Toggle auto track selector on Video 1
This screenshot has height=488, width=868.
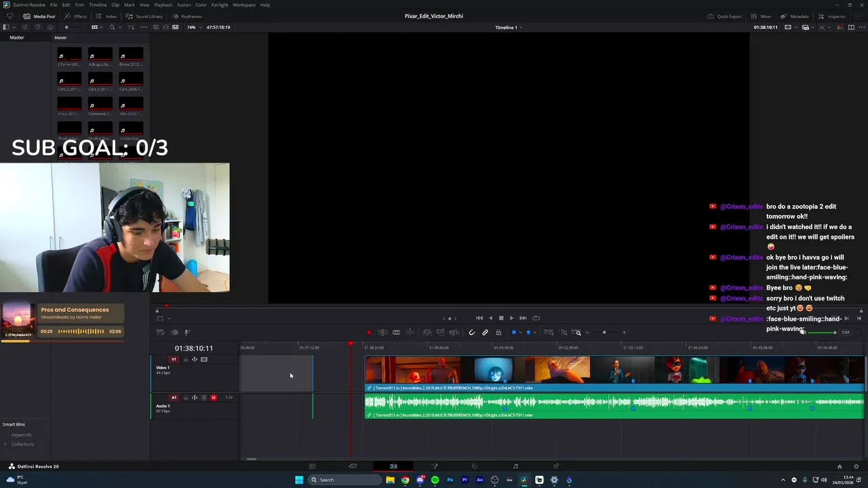click(x=195, y=359)
